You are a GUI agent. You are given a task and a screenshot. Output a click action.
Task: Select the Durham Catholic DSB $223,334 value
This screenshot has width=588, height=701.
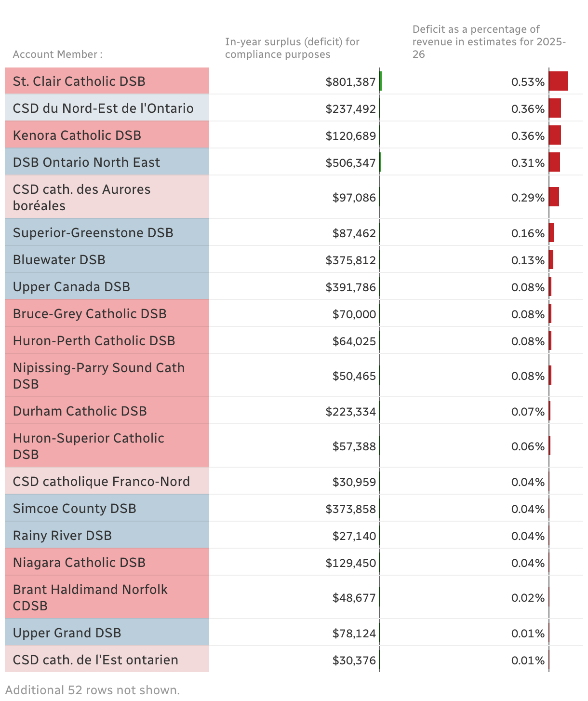coord(350,412)
